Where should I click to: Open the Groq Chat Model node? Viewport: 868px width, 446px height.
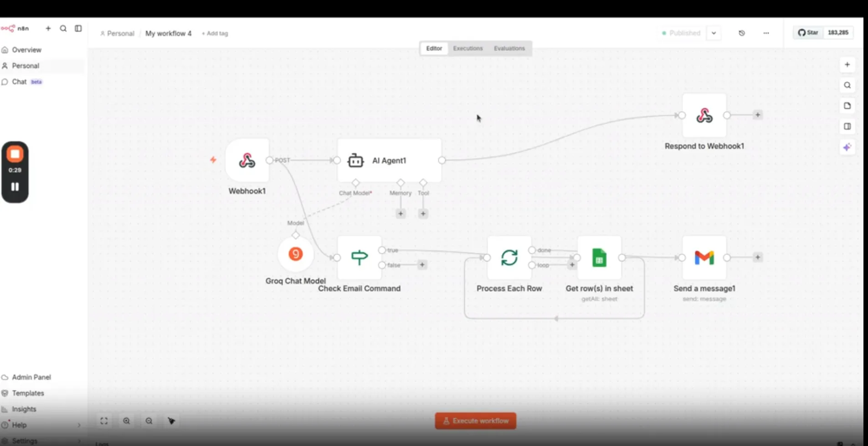pyautogui.click(x=296, y=254)
